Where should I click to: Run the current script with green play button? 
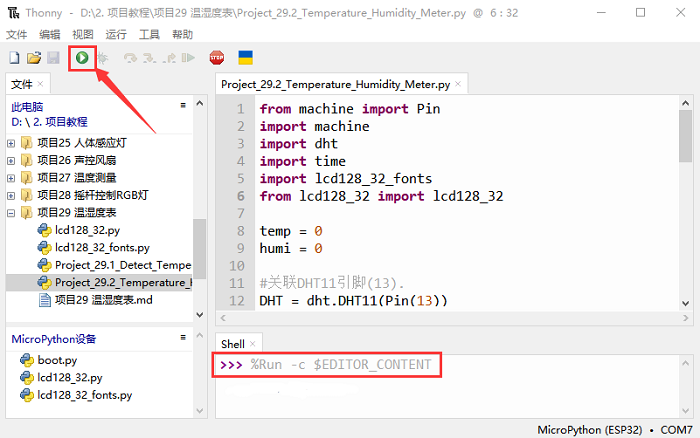point(82,58)
